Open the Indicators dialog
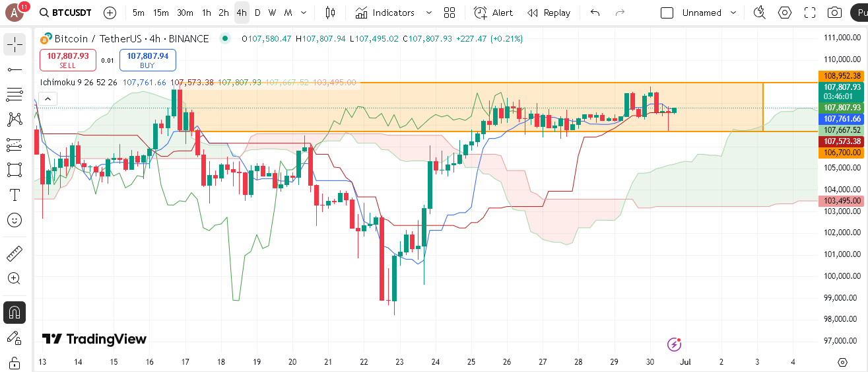 [x=385, y=13]
